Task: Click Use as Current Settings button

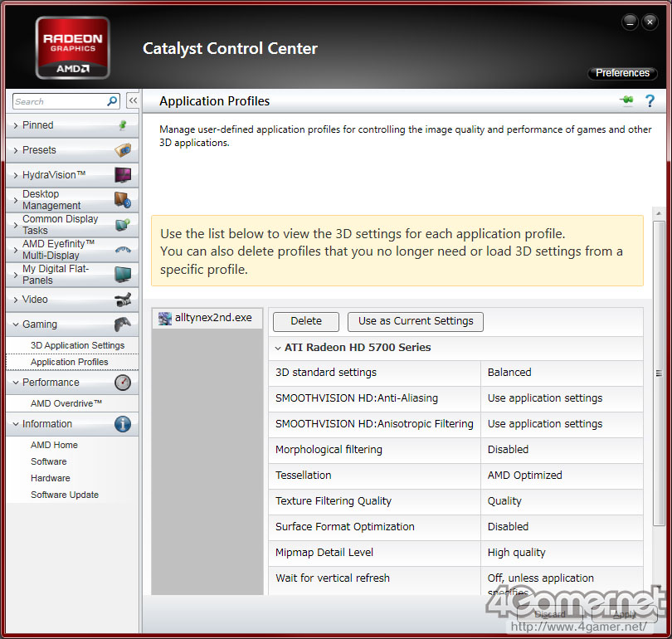Action: (416, 321)
